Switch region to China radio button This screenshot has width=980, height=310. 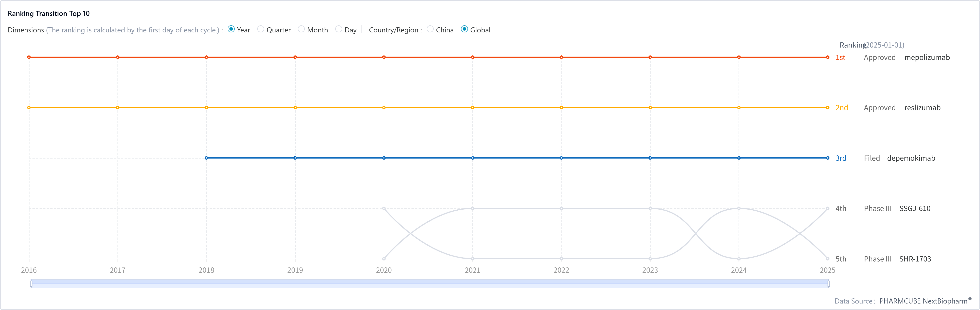[430, 29]
